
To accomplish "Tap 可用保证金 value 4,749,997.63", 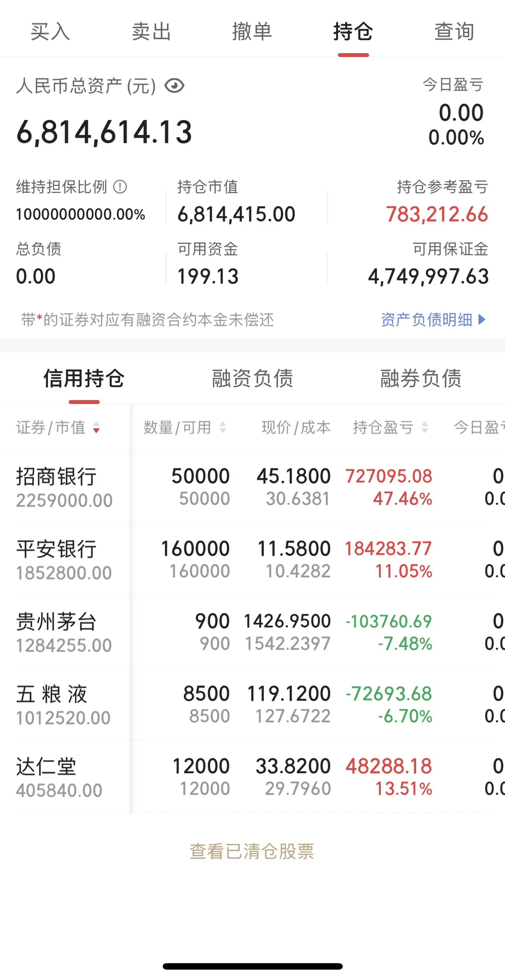I will coord(428,277).
